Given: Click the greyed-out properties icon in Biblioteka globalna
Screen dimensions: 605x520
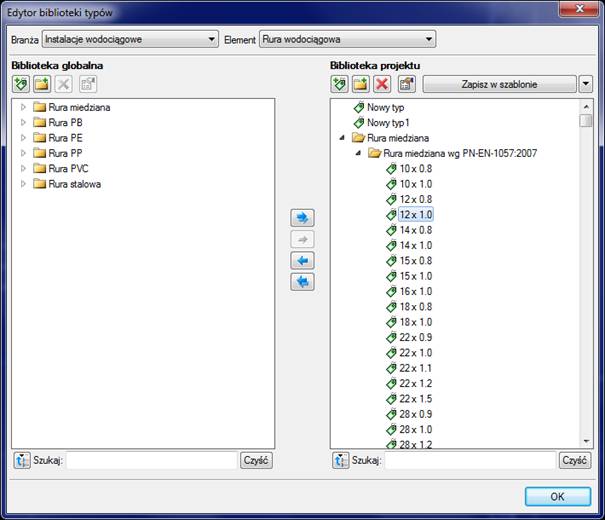Looking at the screenshot, I should (88, 84).
